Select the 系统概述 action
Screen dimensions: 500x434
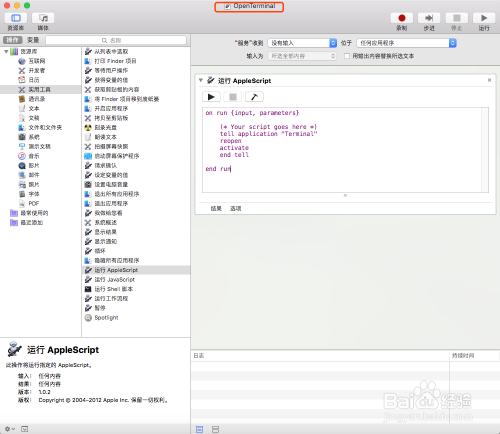[x=106, y=222]
